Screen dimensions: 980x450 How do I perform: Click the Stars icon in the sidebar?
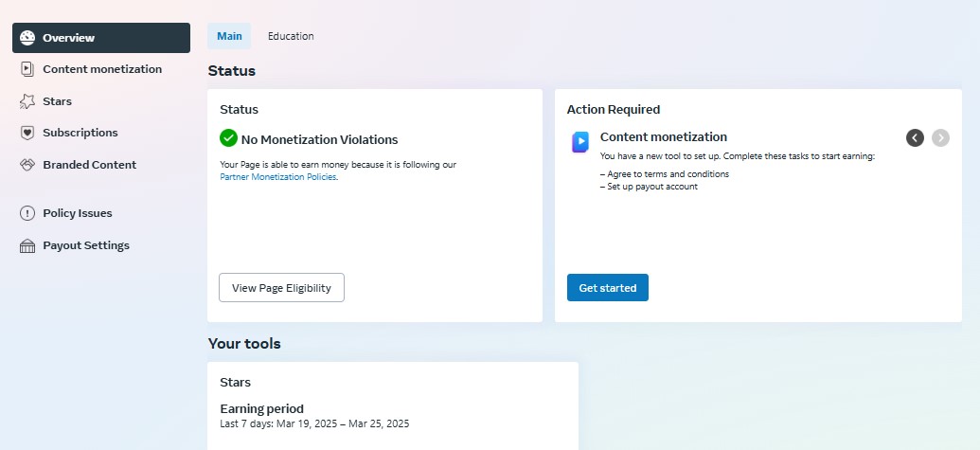click(27, 101)
